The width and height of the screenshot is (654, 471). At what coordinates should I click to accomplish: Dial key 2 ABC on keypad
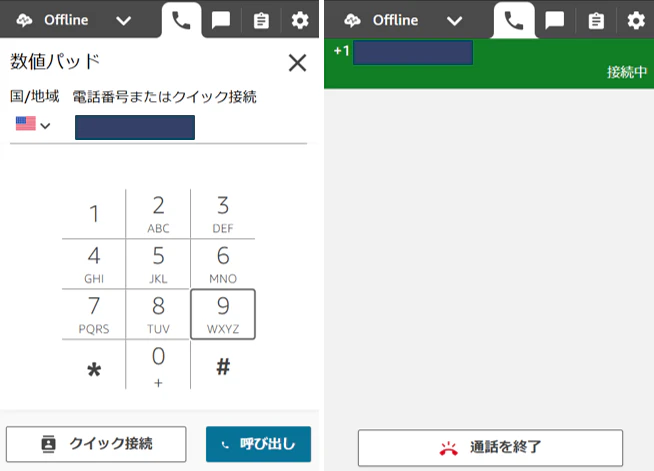click(158, 214)
